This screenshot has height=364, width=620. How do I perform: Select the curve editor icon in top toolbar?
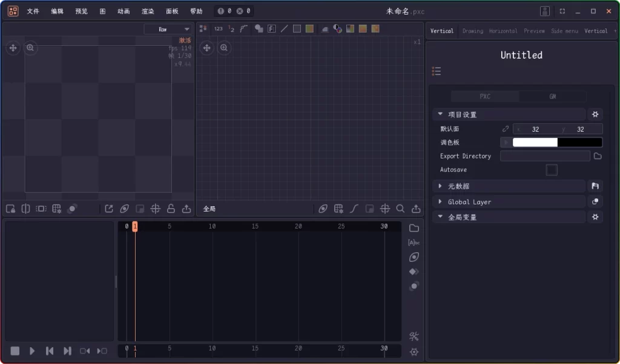[x=244, y=28]
